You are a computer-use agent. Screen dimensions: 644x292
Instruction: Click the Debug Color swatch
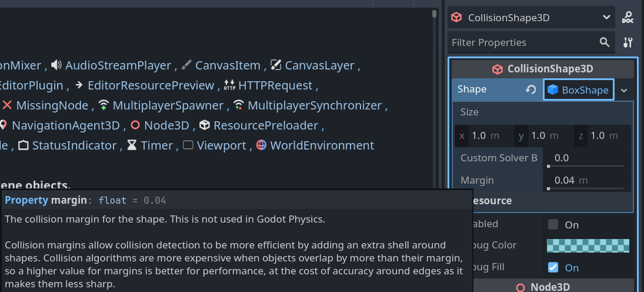[x=588, y=245]
